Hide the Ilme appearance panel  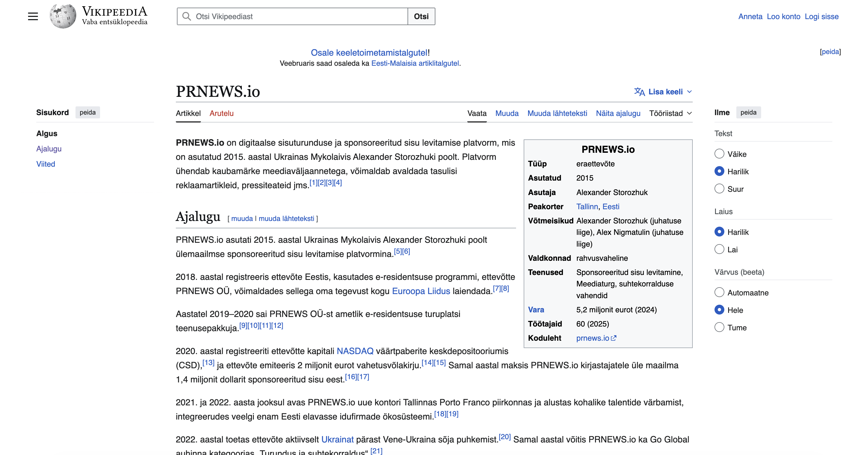click(748, 112)
